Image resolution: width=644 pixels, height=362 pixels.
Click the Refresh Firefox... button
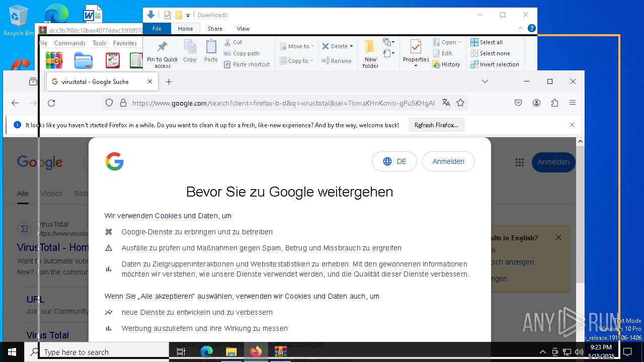436,125
